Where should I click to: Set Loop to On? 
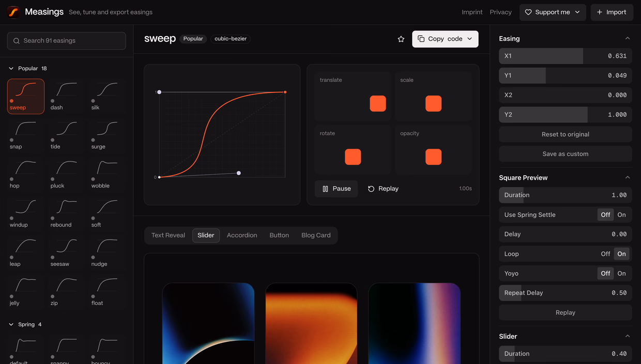pyautogui.click(x=621, y=254)
